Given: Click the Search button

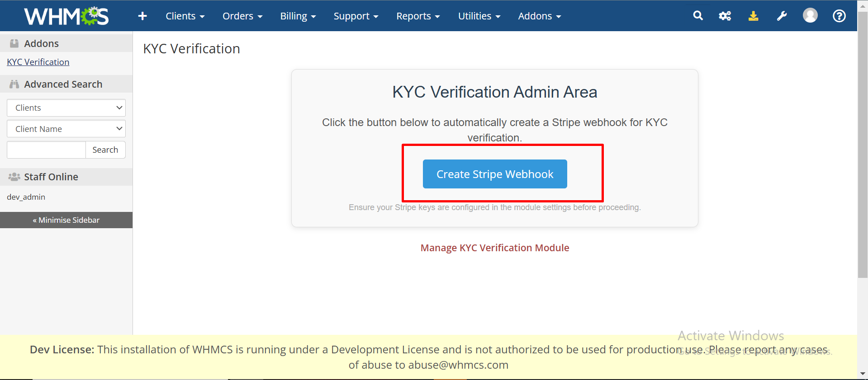Looking at the screenshot, I should 105,150.
